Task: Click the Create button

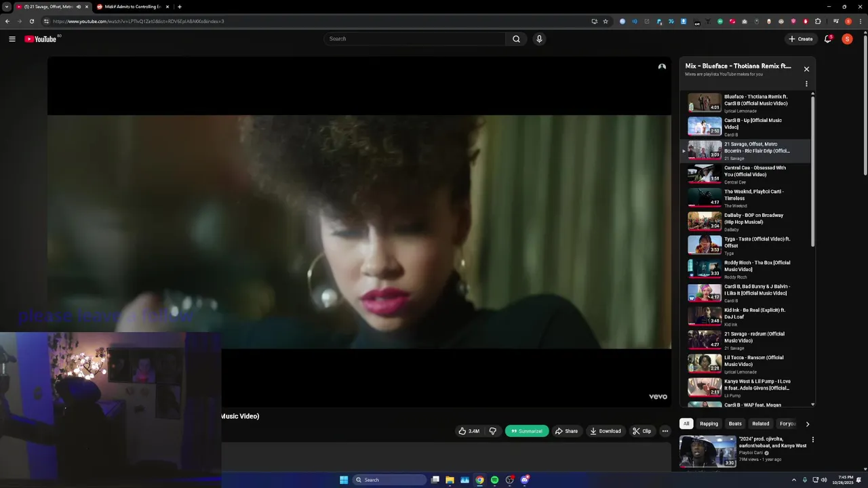Action: 801,39
